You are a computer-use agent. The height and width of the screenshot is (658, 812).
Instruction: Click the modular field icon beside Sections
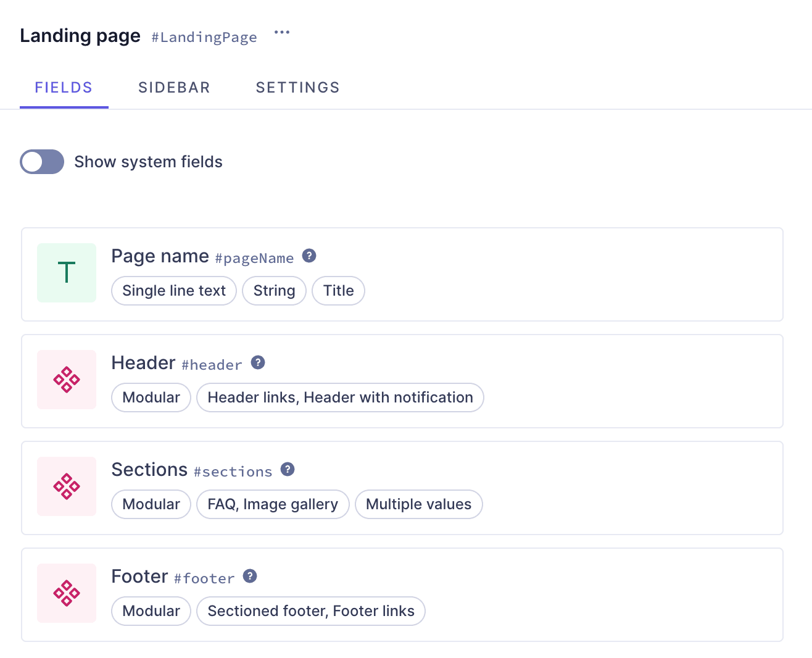(x=66, y=486)
